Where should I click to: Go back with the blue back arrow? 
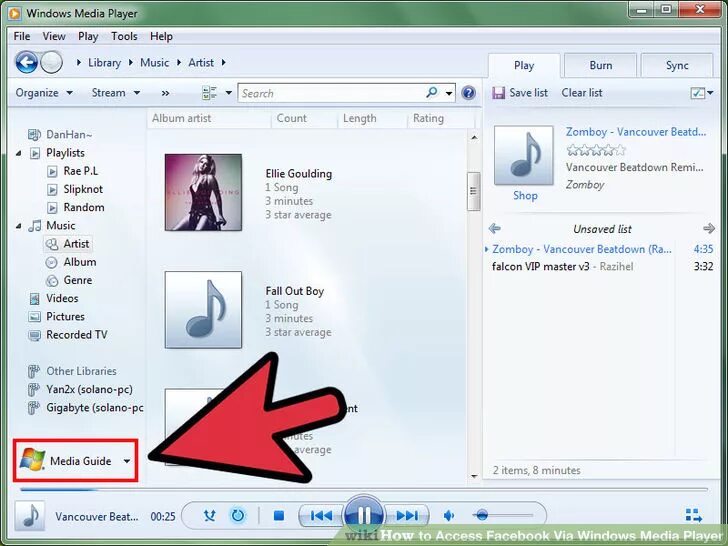coord(26,62)
